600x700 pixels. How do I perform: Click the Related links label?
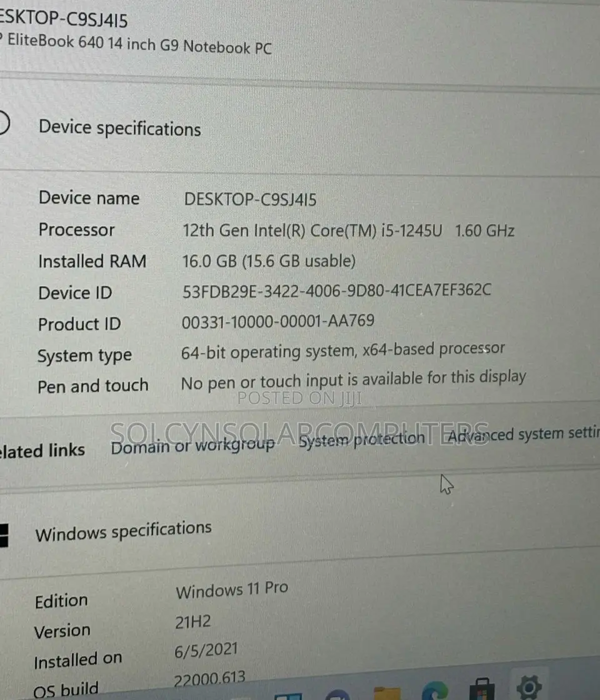[42, 451]
